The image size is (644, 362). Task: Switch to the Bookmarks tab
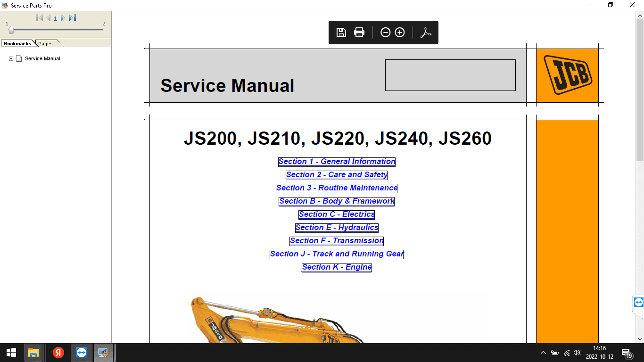tap(17, 43)
